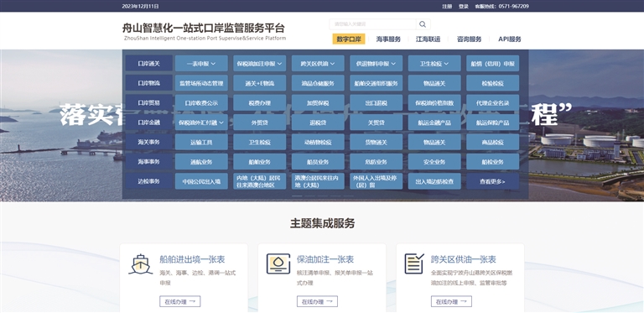Open the 跨关区供油 dropdown
Screen dimensions: 644x313
click(x=318, y=64)
